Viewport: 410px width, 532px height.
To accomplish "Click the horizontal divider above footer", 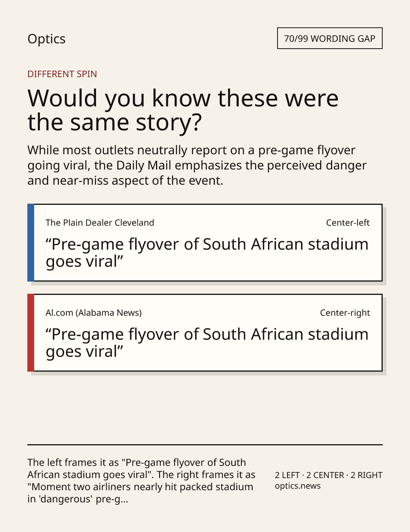I will (x=205, y=445).
